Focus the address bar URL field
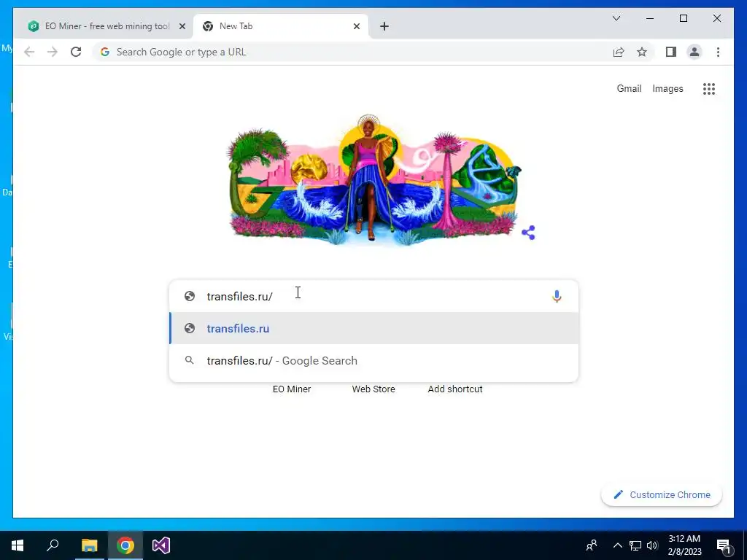The image size is (747, 560). (x=352, y=52)
